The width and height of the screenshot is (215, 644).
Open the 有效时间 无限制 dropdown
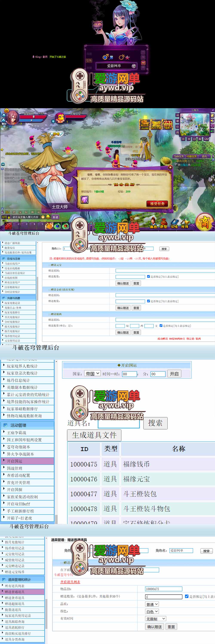coord(155,618)
